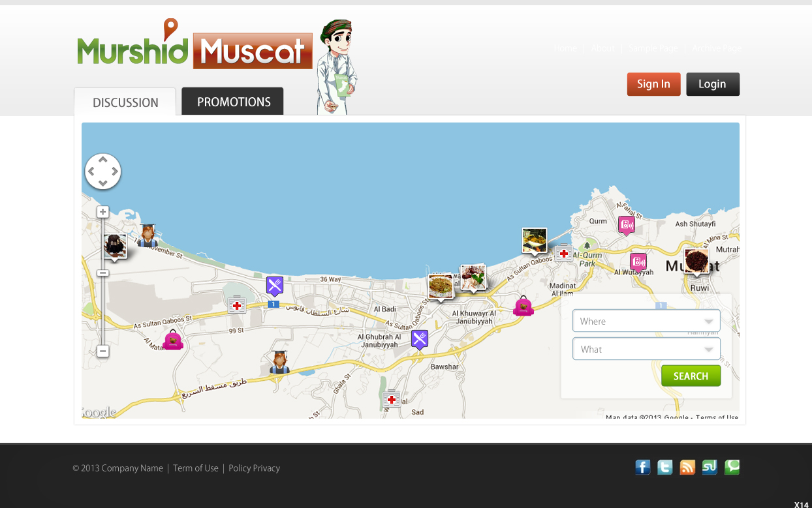Screen dimensions: 812x508
Task: Select pink speaker marker near Al Fahal St
Action: (x=627, y=226)
